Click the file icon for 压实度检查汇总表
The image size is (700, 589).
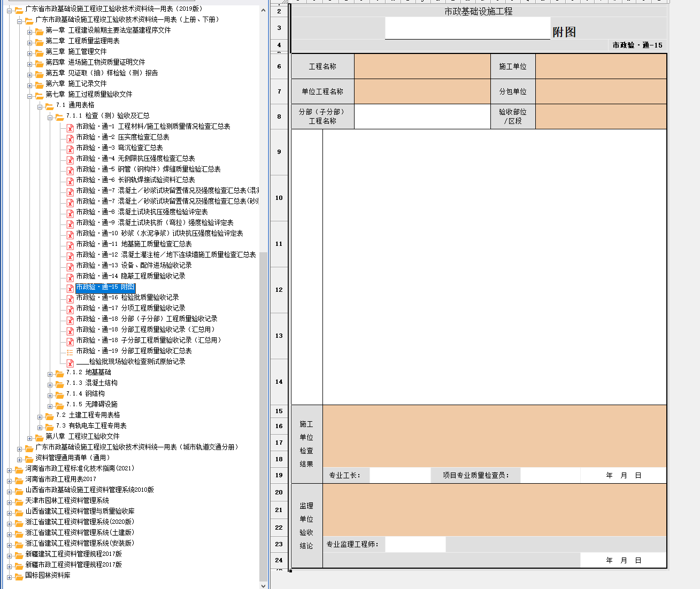70,138
